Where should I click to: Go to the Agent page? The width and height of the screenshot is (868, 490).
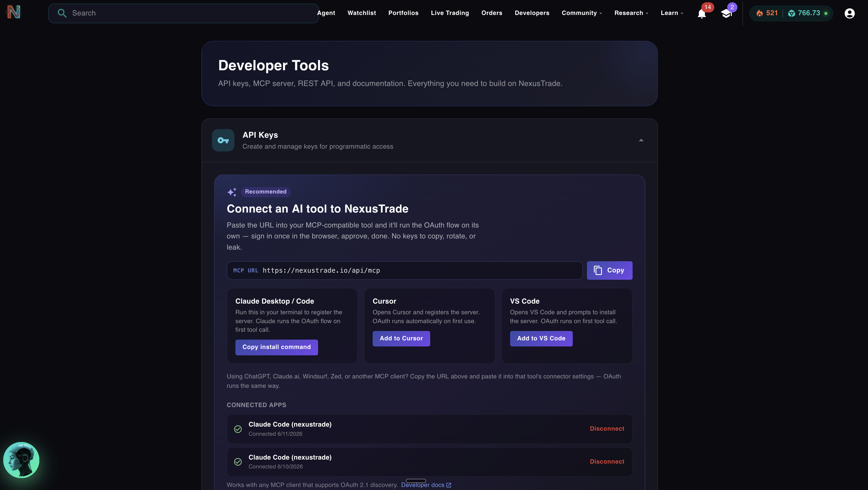pos(326,13)
